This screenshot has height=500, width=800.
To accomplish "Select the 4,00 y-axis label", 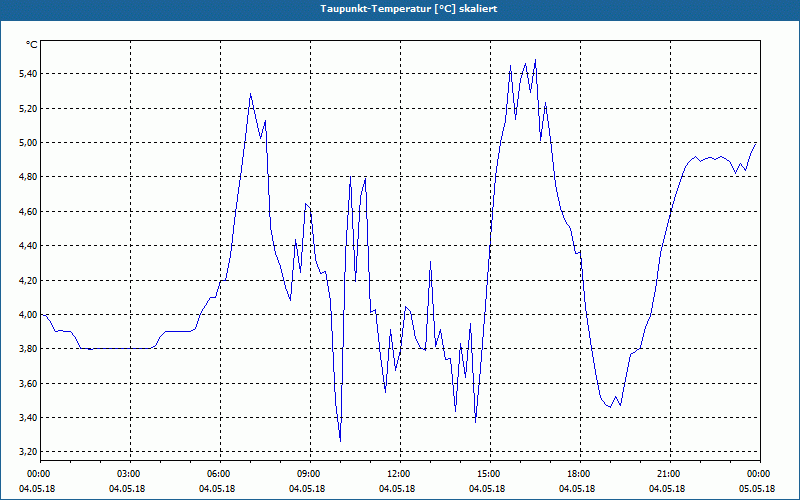I will [x=28, y=315].
